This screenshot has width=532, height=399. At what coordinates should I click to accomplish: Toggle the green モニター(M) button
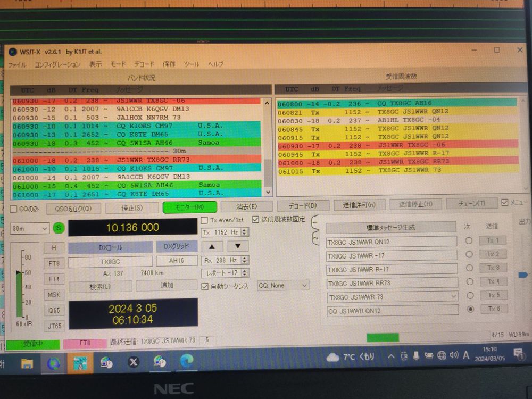pyautogui.click(x=190, y=207)
